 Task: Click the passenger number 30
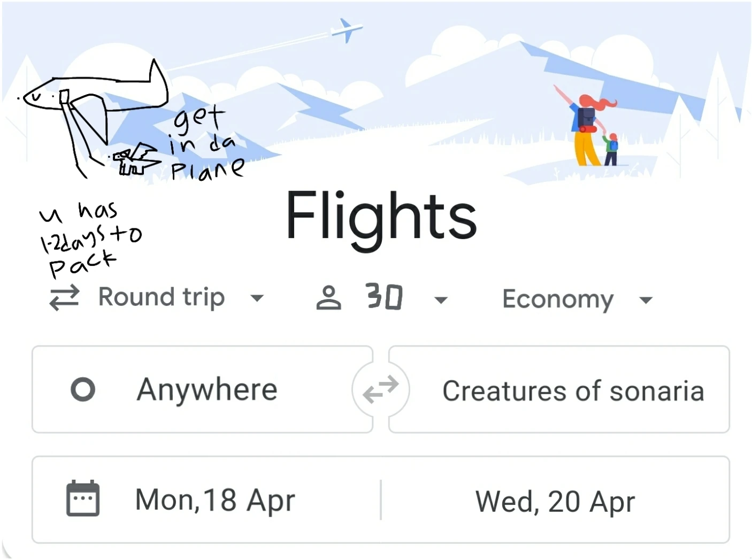pyautogui.click(x=384, y=297)
